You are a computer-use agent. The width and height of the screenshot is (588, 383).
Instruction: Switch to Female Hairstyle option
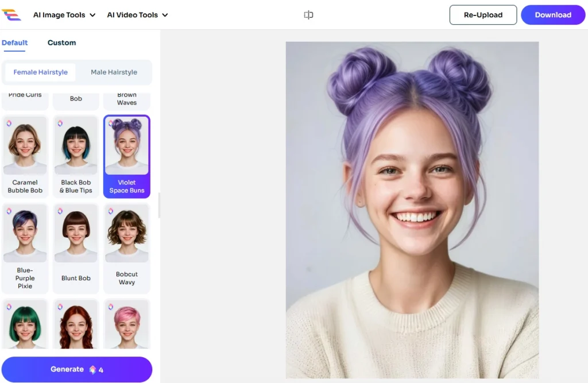(x=40, y=72)
